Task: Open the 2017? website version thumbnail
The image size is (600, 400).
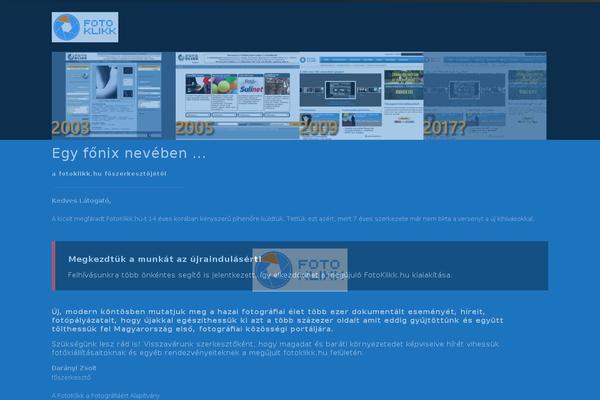Action: [485, 96]
